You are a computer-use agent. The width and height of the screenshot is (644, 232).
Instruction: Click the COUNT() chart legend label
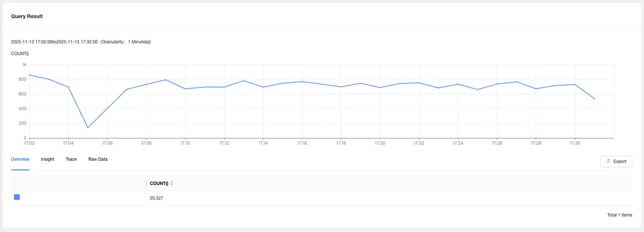pyautogui.click(x=20, y=54)
